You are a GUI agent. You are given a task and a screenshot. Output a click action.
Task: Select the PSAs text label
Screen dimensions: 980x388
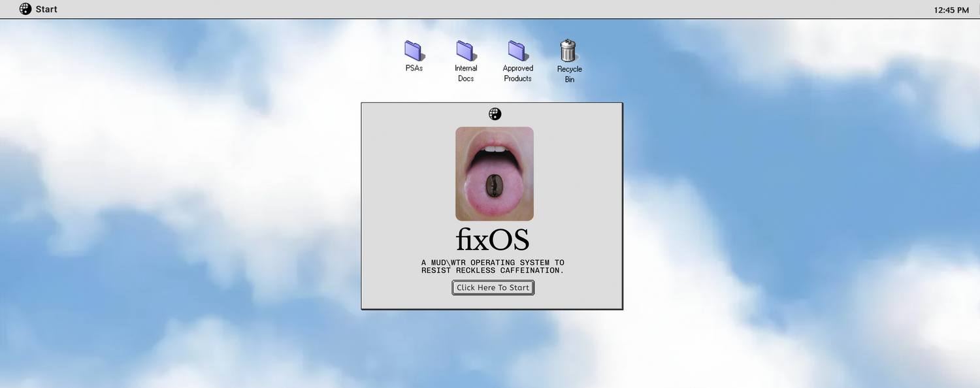tap(414, 68)
